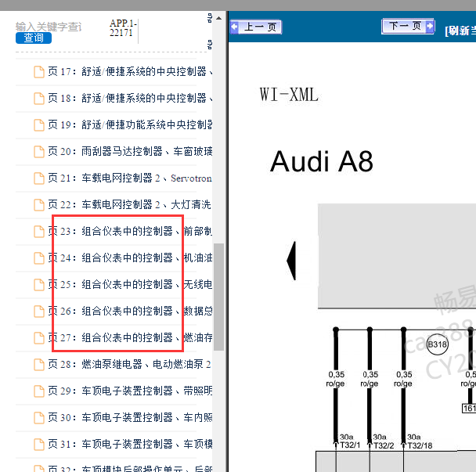Click the black left arrow in wiring diagram
This screenshot has height=472, width=476.
point(291,261)
